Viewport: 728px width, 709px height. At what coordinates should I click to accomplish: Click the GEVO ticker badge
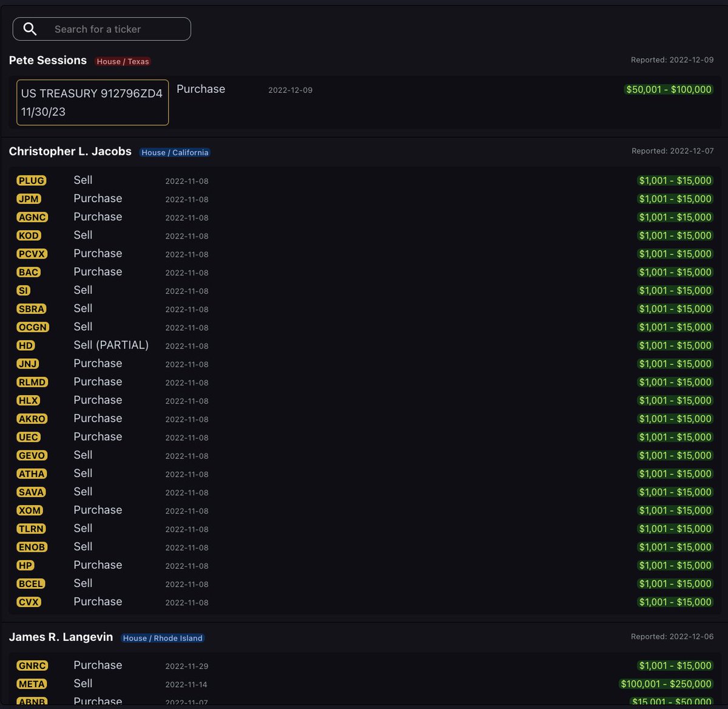32,455
